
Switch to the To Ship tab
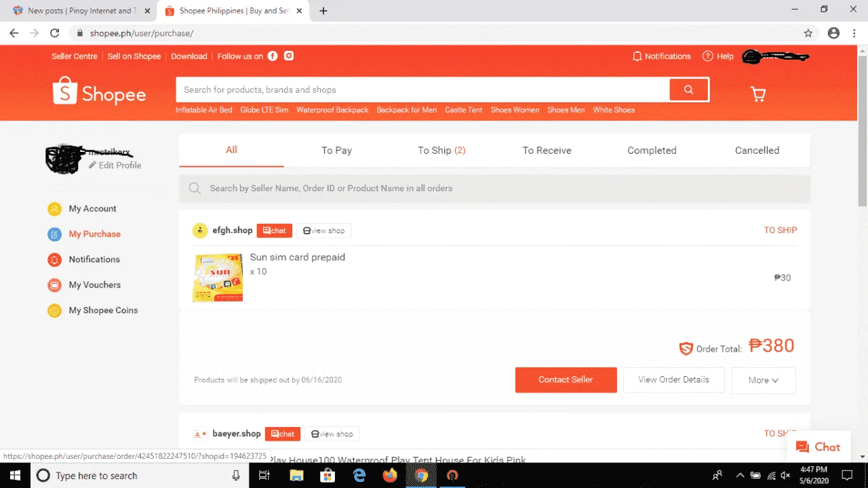(x=441, y=150)
